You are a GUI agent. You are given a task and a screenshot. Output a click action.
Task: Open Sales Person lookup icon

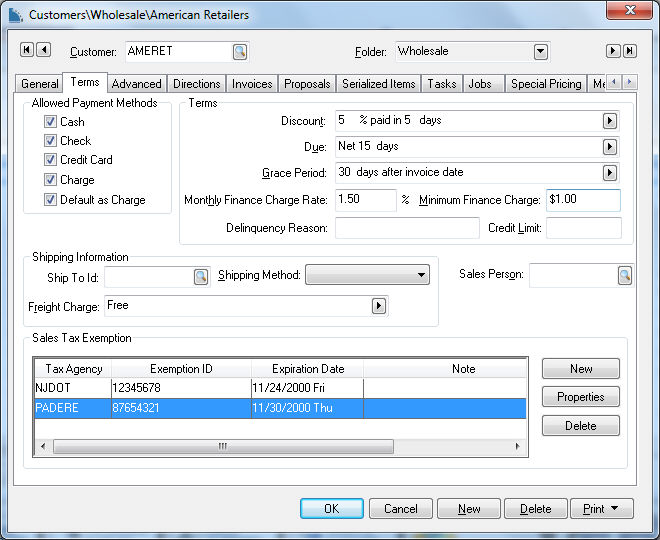click(625, 275)
